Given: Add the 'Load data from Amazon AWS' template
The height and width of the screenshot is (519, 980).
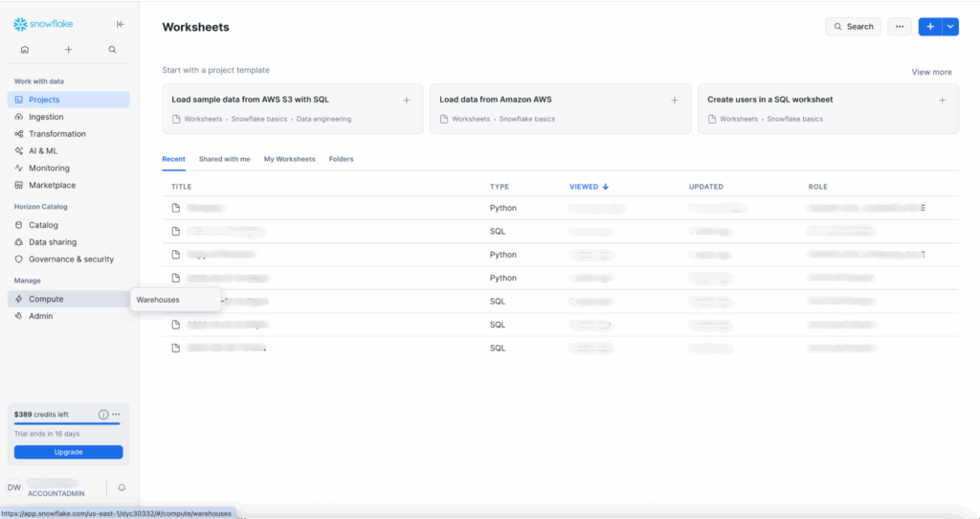Looking at the screenshot, I should pyautogui.click(x=674, y=100).
